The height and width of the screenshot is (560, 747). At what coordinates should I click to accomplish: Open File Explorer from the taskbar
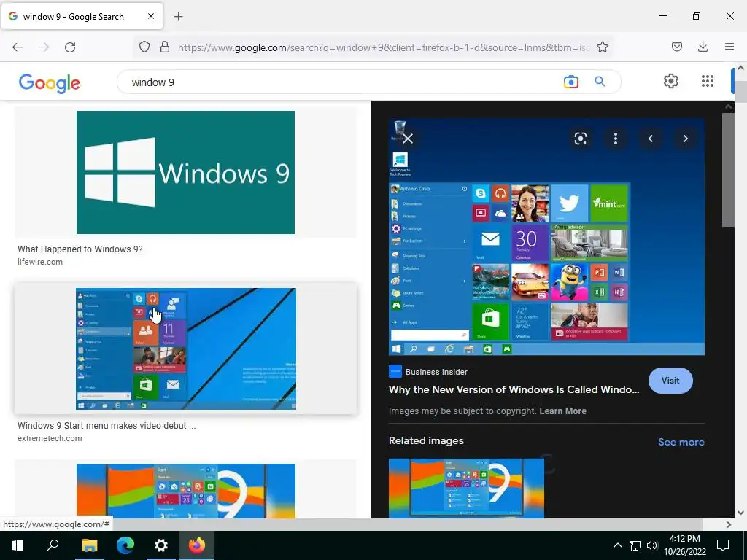click(x=89, y=545)
